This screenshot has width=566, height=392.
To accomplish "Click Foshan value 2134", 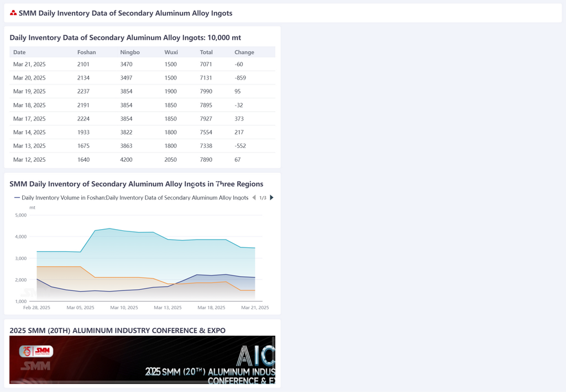I will (x=83, y=78).
